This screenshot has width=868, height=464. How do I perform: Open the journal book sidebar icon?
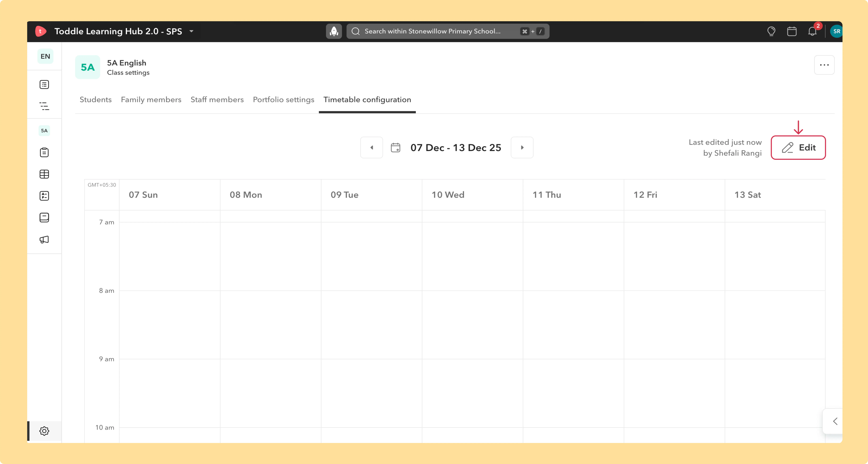[44, 218]
